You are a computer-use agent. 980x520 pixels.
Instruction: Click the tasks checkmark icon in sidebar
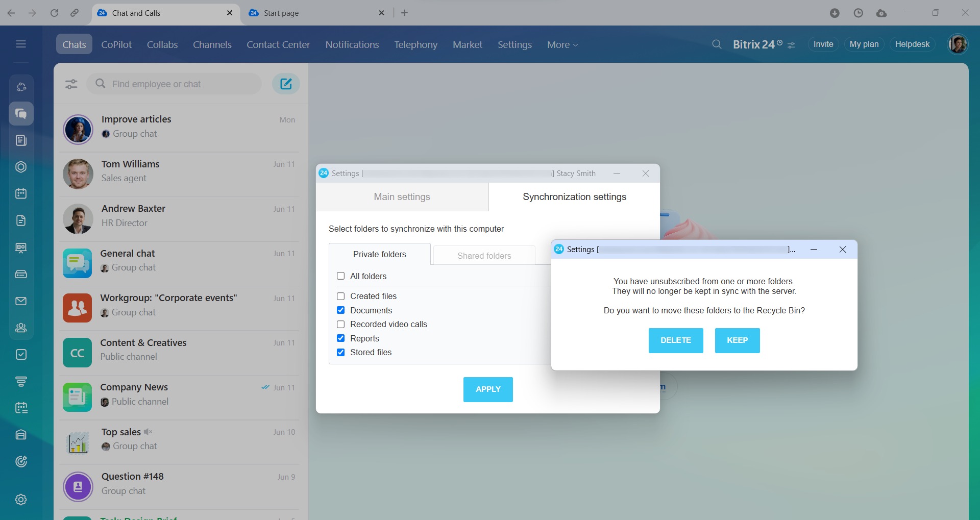(x=21, y=355)
